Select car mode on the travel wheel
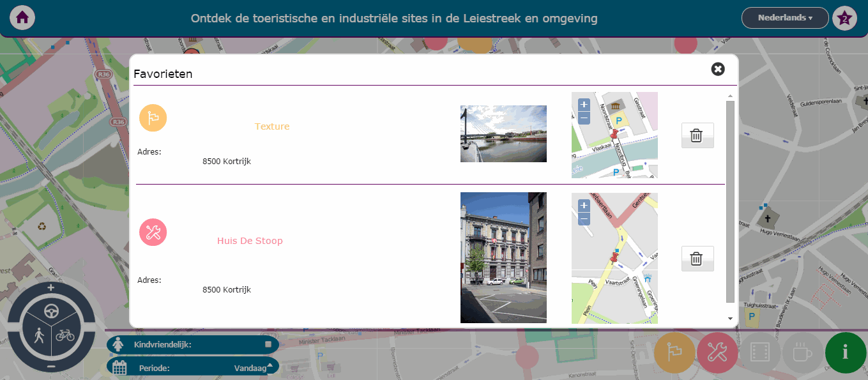The height and width of the screenshot is (380, 868). click(51, 311)
